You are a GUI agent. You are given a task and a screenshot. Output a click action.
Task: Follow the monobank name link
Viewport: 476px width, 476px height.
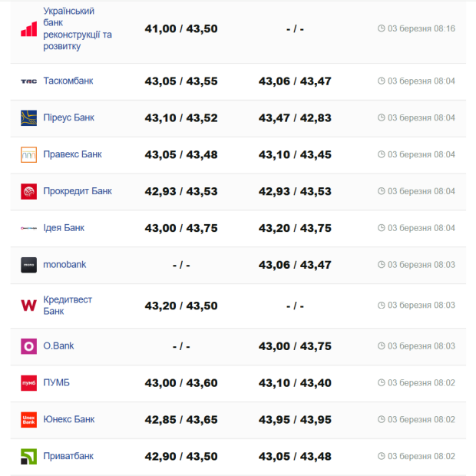tap(64, 265)
